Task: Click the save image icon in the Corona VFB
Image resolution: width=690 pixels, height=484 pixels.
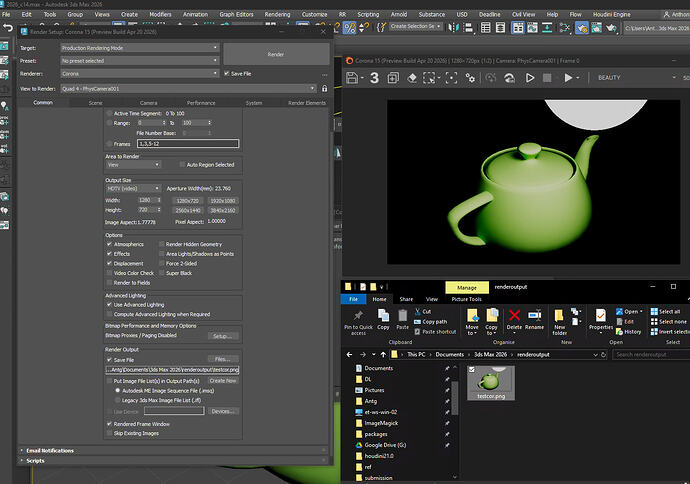Action: click(x=352, y=78)
